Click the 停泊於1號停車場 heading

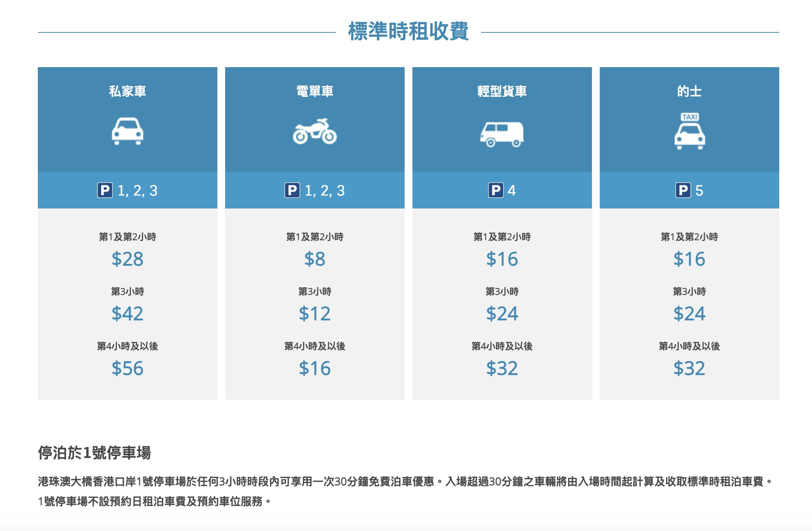pyautogui.click(x=94, y=453)
